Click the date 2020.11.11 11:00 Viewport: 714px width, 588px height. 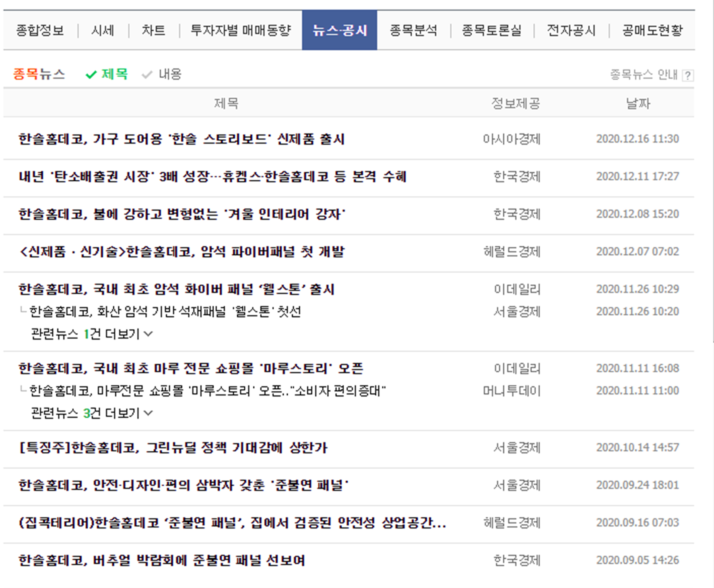click(x=638, y=391)
